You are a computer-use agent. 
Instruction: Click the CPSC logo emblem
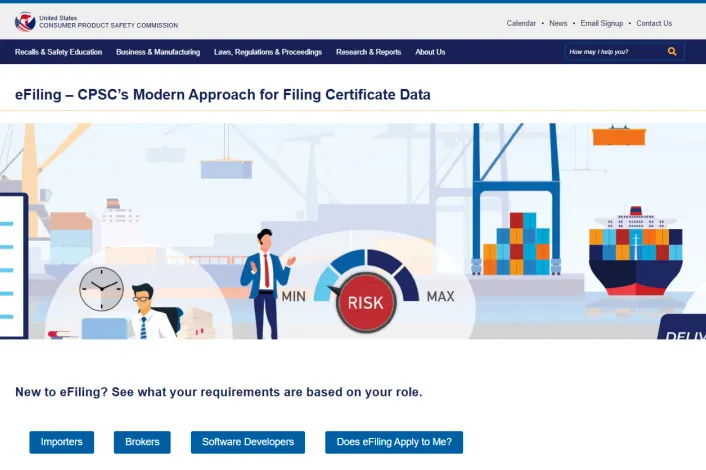[x=25, y=22]
